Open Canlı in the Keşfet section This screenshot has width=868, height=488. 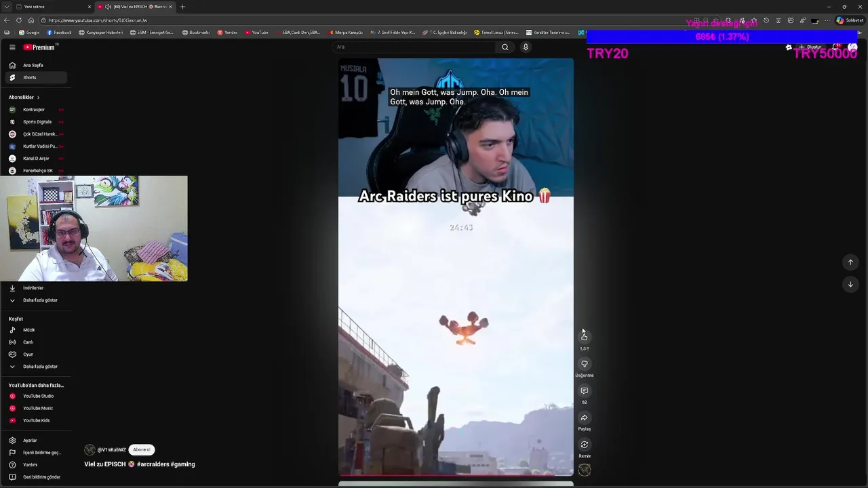[36, 342]
